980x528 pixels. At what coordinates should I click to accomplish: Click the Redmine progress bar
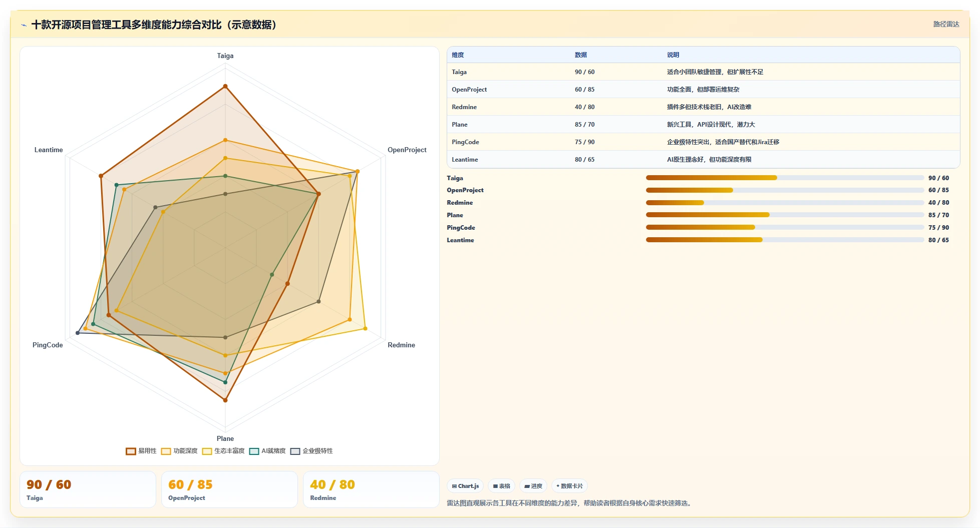point(785,203)
